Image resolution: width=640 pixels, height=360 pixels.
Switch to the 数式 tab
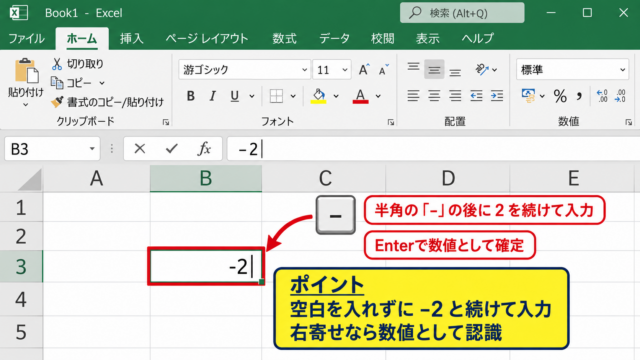pos(284,39)
